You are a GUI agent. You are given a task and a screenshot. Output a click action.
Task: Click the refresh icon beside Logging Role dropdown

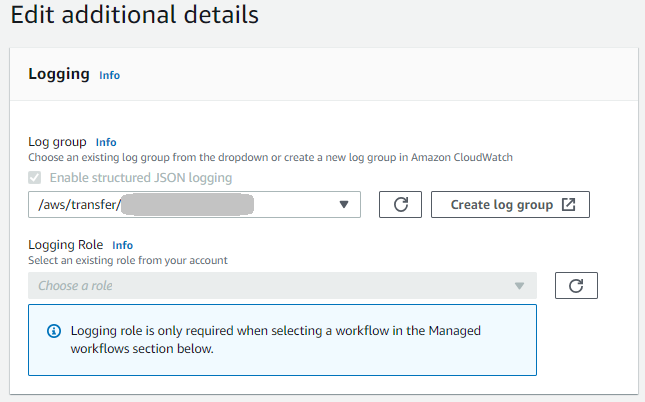coord(576,286)
